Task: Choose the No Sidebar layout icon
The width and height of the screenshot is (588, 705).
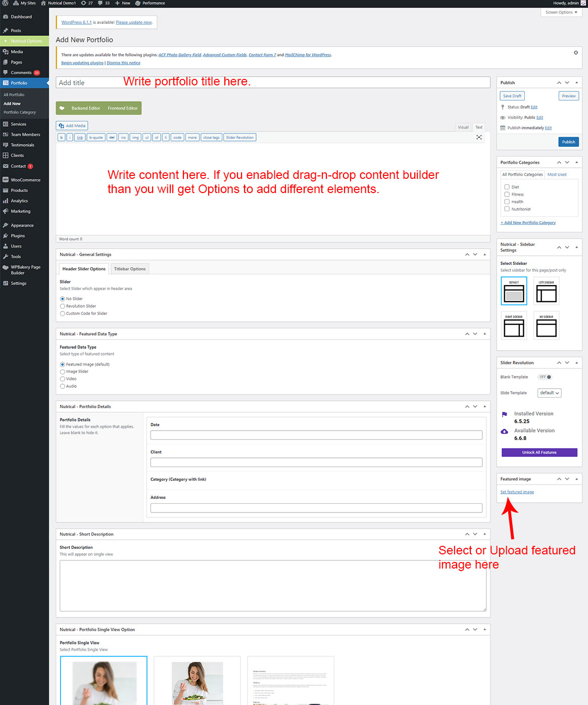Action: [546, 325]
